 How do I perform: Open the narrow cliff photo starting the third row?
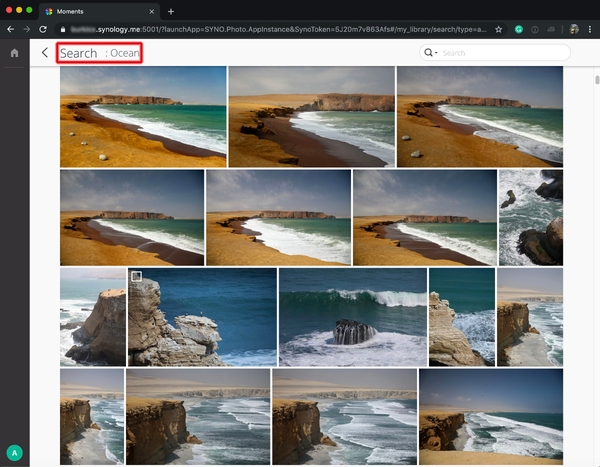click(x=93, y=317)
